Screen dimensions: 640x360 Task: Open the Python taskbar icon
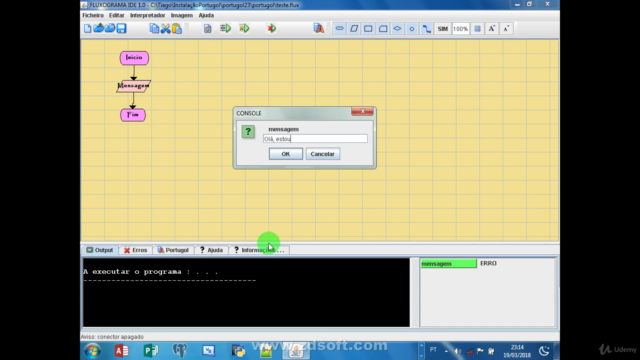[x=238, y=351]
